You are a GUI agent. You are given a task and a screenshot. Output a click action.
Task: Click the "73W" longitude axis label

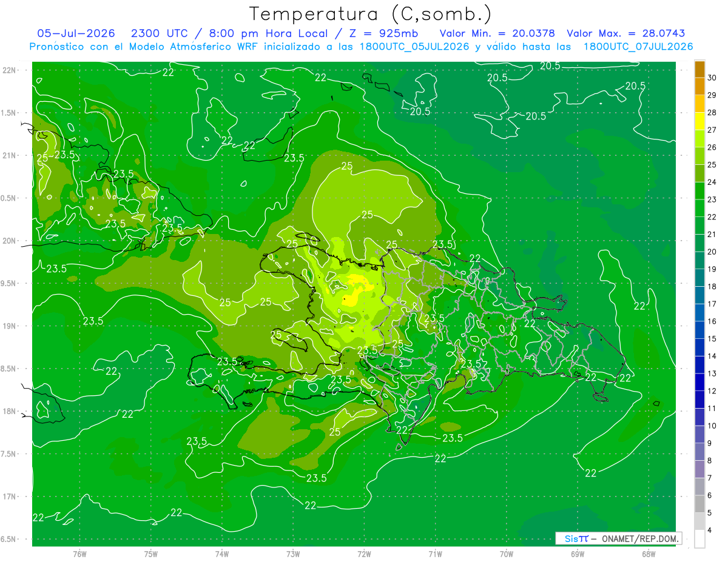coord(293,554)
